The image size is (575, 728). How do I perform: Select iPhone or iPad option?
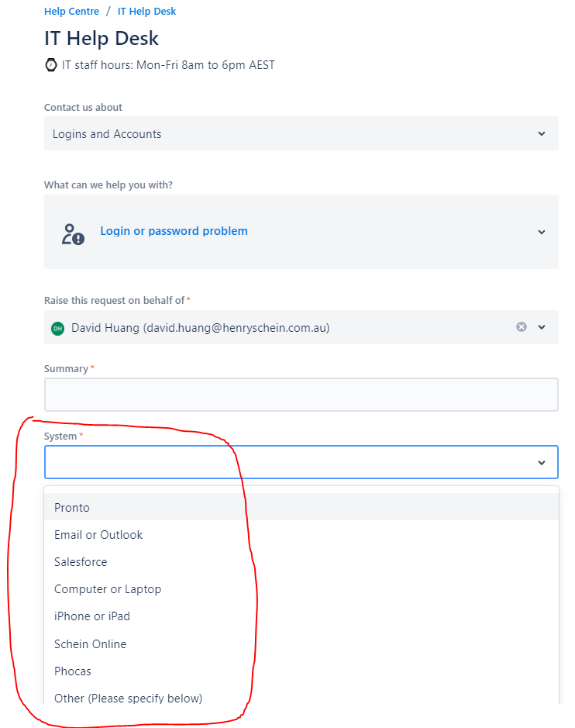tap(91, 616)
